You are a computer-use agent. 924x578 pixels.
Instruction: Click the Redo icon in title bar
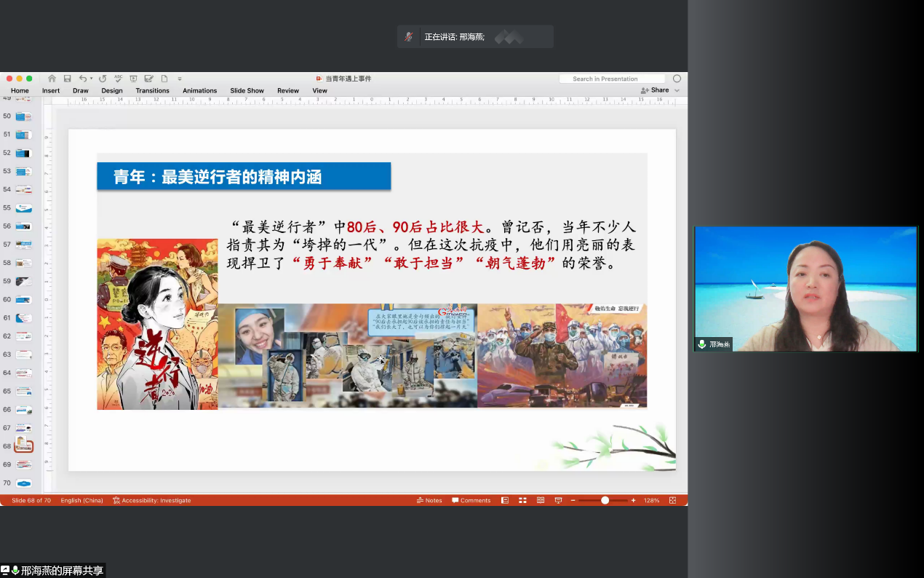point(103,79)
